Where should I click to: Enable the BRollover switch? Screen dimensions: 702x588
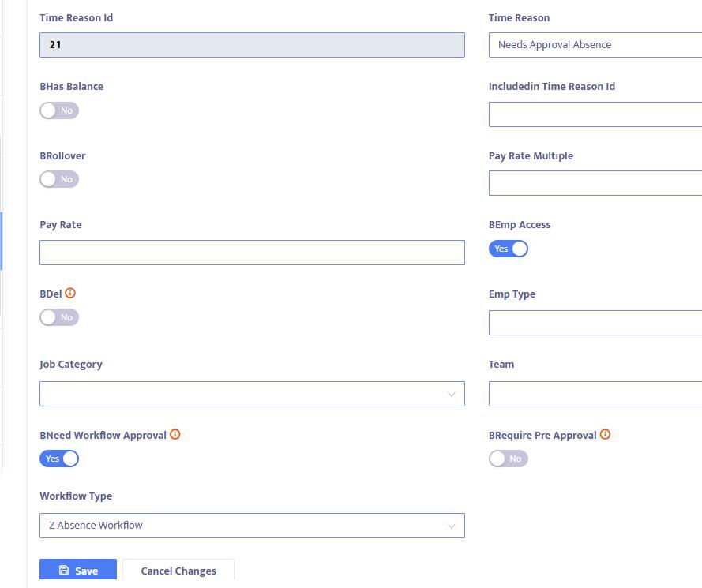59,179
